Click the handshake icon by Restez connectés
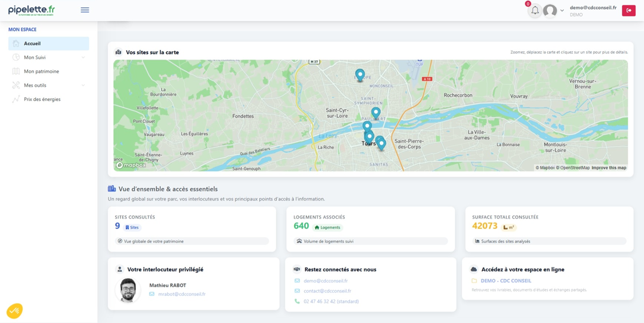Screen dimensions: 644x323 [x=297, y=269]
